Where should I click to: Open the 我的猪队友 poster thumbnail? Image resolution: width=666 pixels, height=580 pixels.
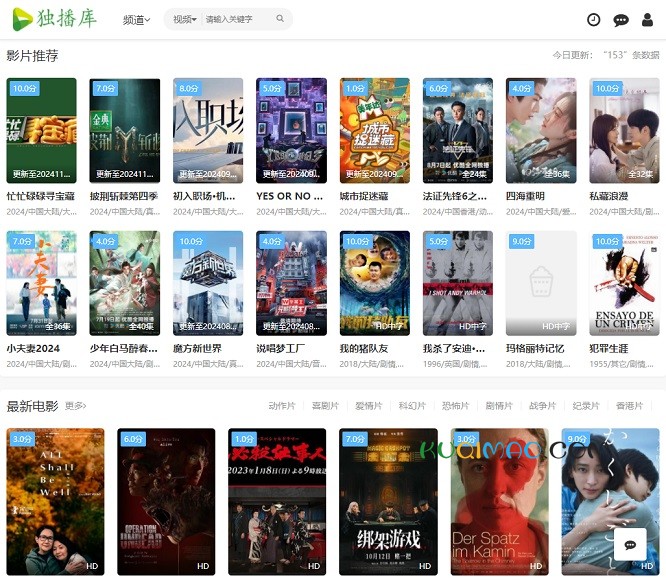(x=374, y=283)
